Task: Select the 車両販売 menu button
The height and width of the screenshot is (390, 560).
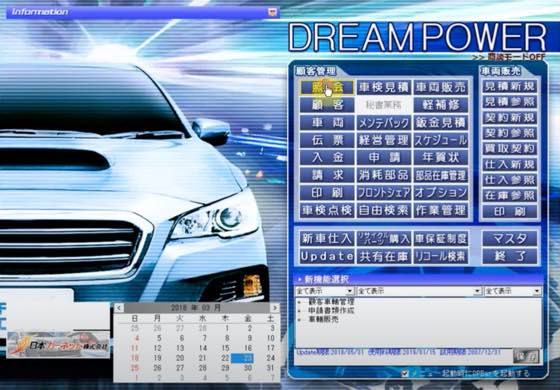Action: tap(441, 88)
